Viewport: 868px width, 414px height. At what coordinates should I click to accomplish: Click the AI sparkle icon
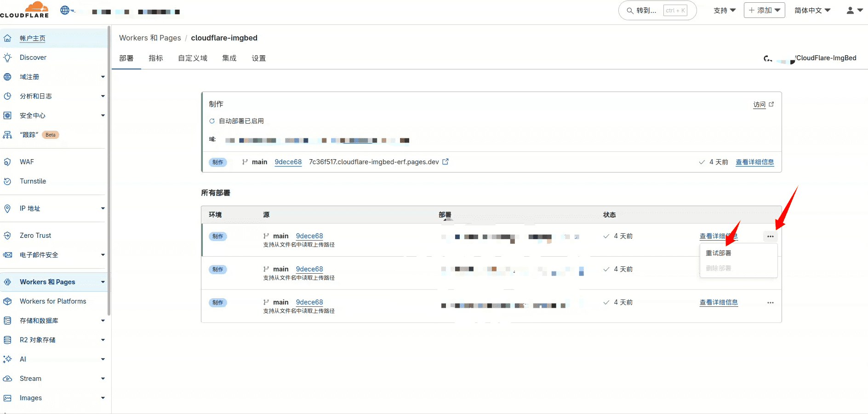point(7,359)
